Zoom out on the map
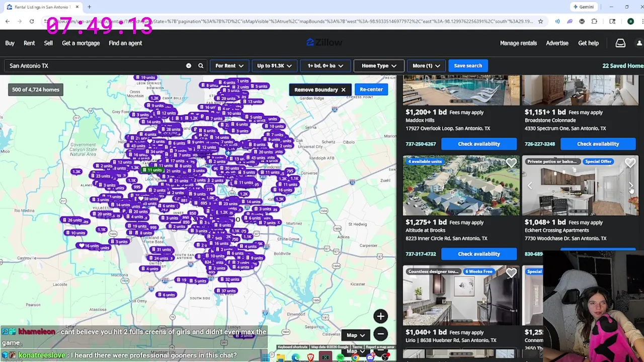 click(380, 334)
